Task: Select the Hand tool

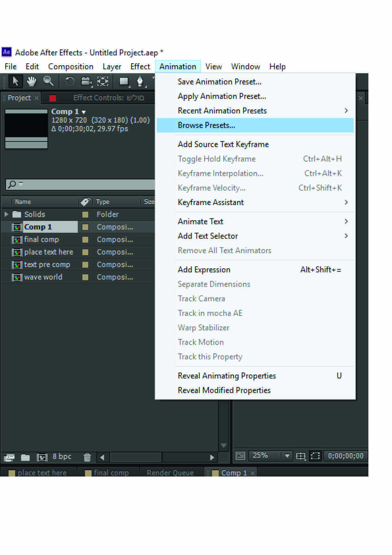Action: pyautogui.click(x=31, y=82)
